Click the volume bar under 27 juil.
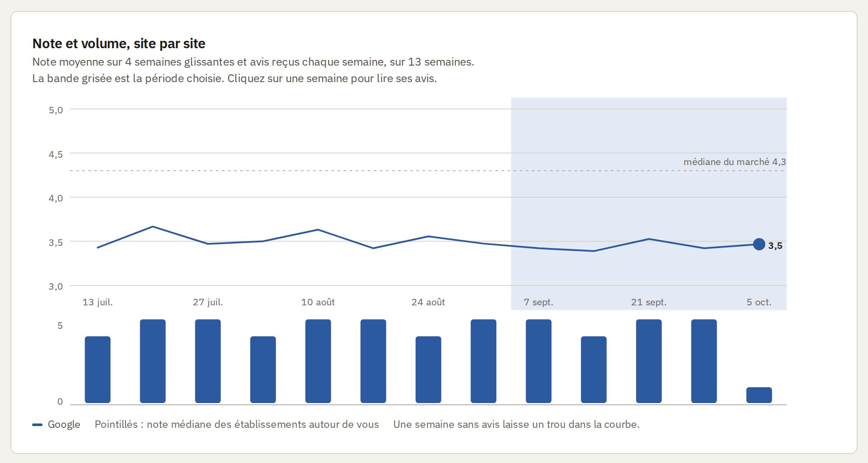Screen dimensions: 868x463 [x=208, y=361]
